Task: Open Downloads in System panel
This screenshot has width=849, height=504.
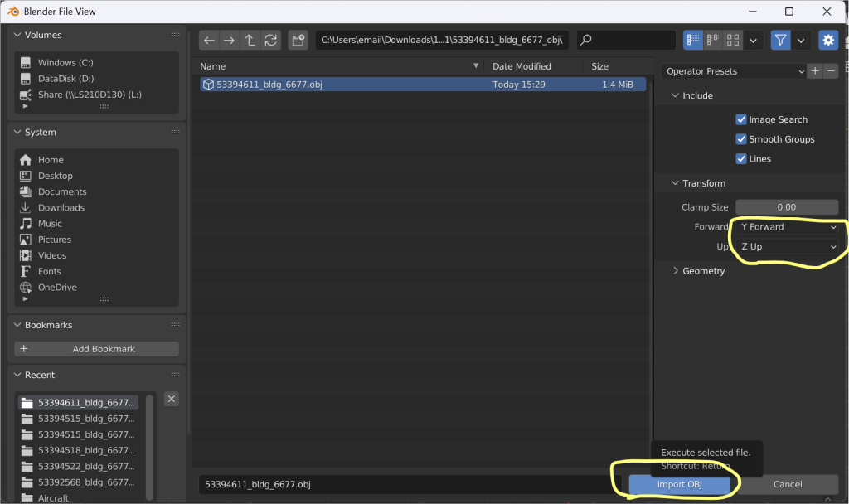Action: click(61, 208)
